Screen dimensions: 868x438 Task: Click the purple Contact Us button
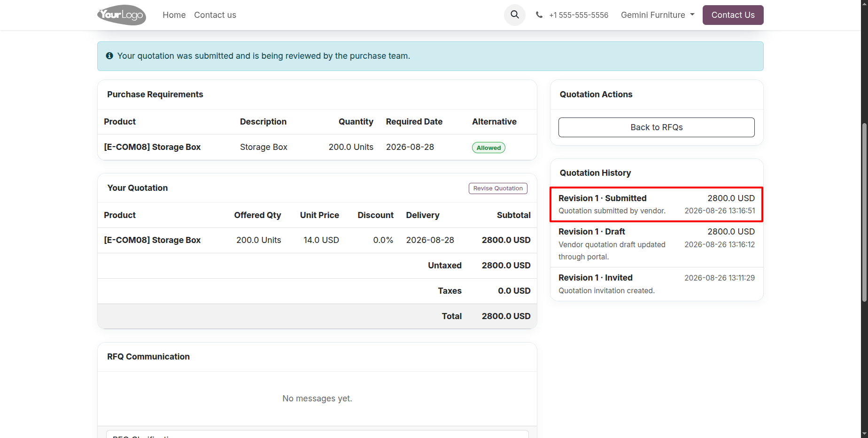point(733,15)
